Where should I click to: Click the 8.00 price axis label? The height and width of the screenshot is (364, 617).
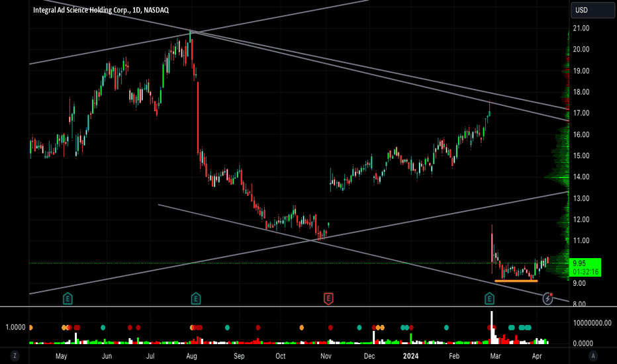click(579, 303)
